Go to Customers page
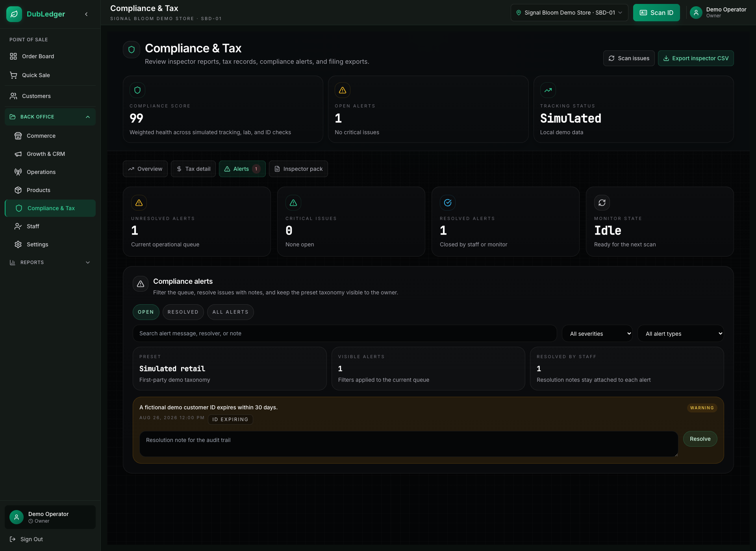This screenshot has width=756, height=551. coord(50,96)
